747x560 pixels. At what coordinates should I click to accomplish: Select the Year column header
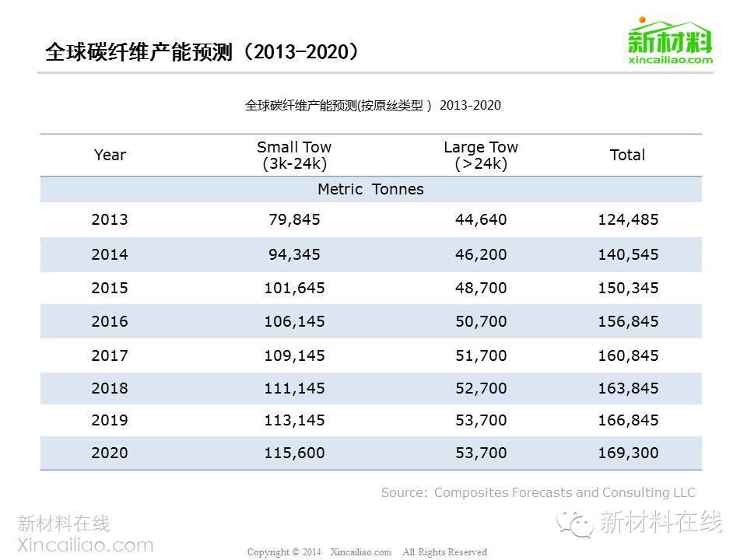[x=110, y=155]
